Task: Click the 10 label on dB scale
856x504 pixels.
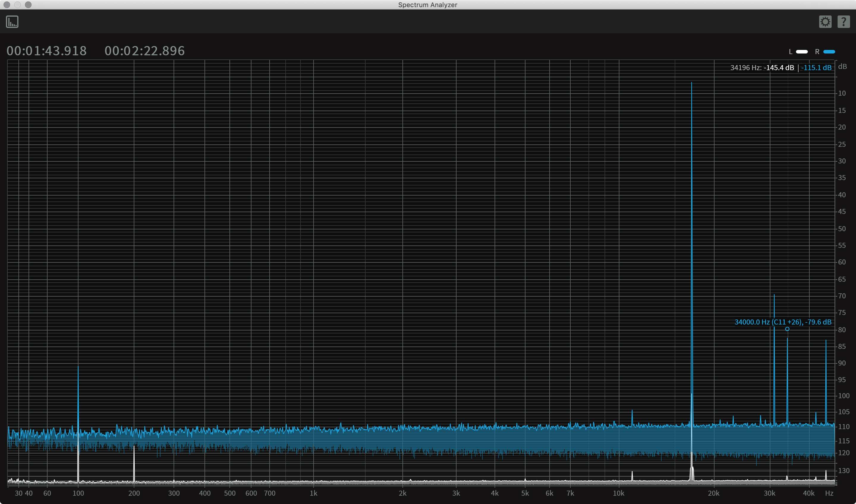Action: [x=842, y=93]
